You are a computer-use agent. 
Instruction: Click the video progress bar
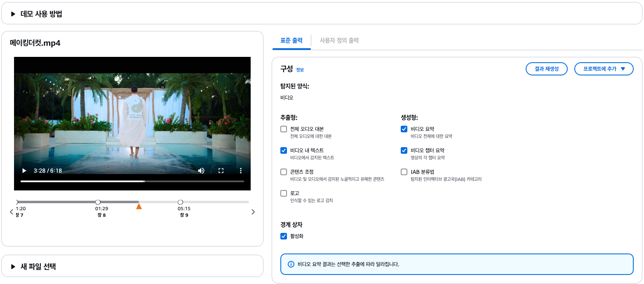132,181
